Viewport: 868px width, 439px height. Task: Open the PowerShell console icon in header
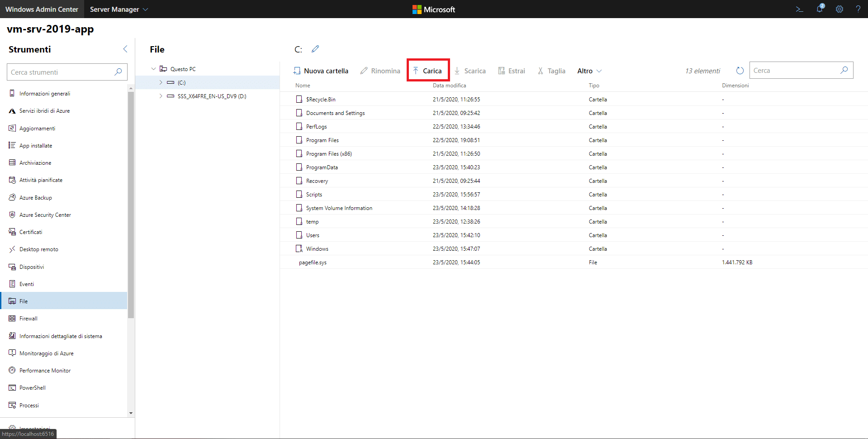799,9
